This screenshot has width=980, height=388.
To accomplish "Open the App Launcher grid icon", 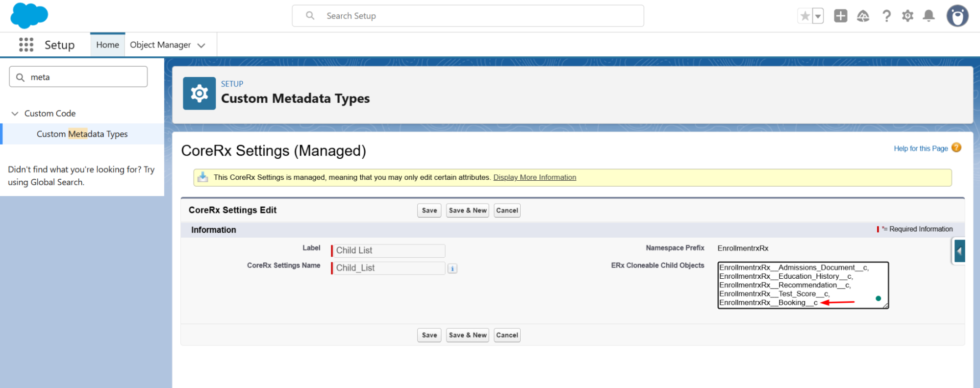I will click(x=26, y=45).
